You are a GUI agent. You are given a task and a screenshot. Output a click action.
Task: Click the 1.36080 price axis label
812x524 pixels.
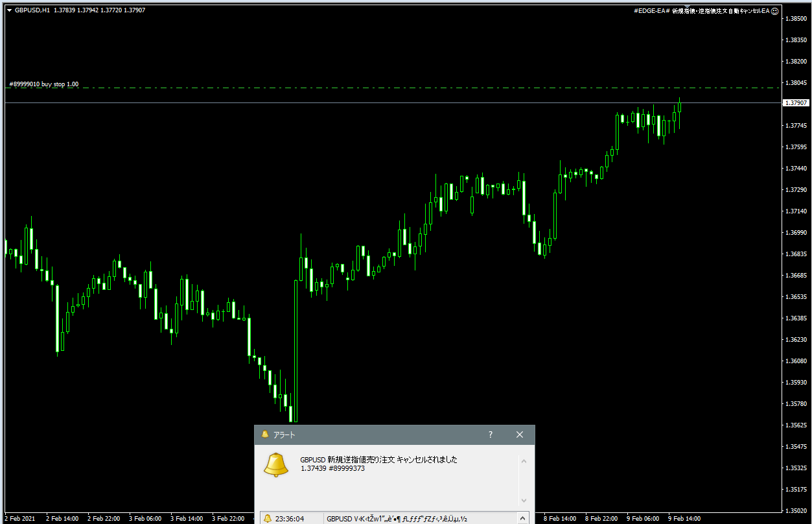pos(796,361)
